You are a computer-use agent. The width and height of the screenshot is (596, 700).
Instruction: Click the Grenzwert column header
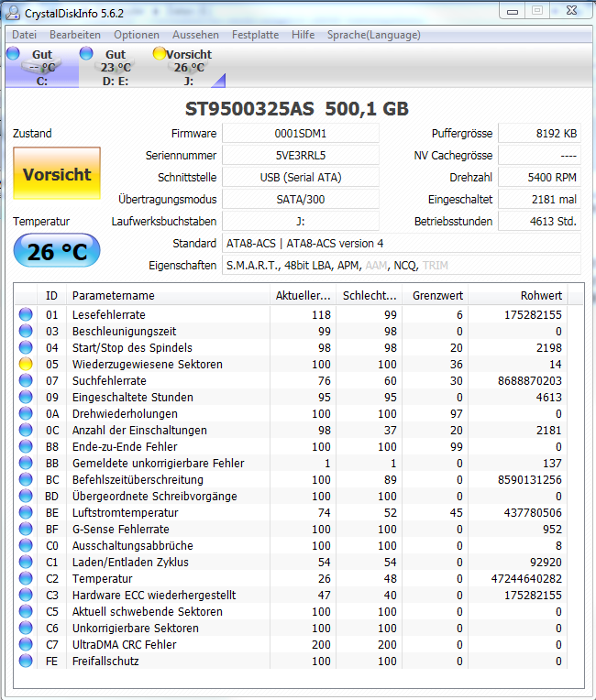pyautogui.click(x=436, y=296)
